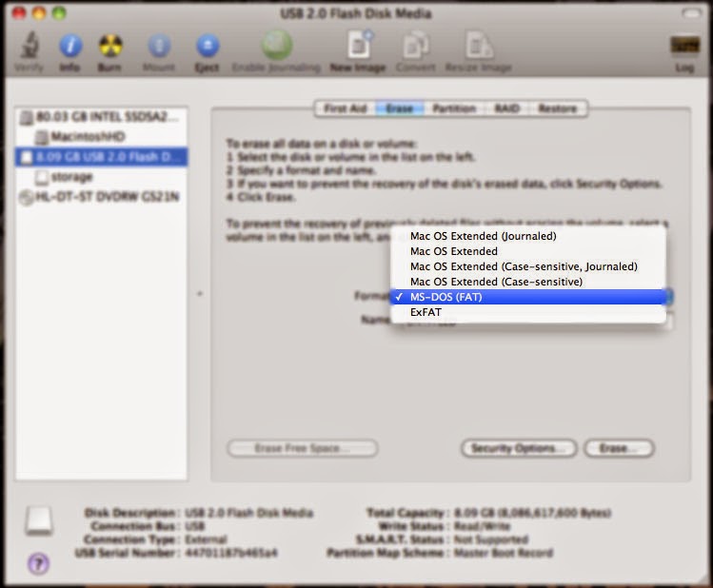This screenshot has height=588, width=713.
Task: Click USB Serial Number value text
Action: coord(231,553)
